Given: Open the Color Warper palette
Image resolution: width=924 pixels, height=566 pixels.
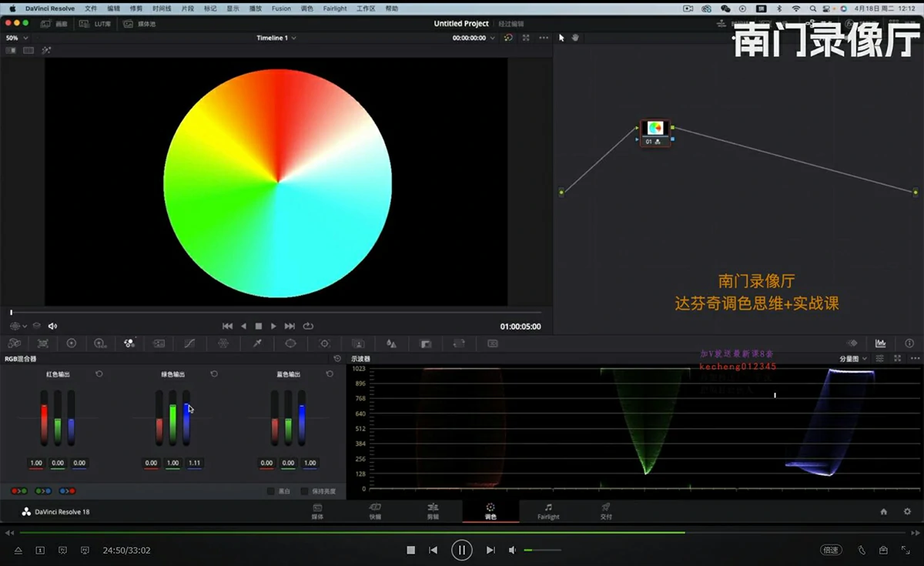Looking at the screenshot, I should [x=223, y=343].
